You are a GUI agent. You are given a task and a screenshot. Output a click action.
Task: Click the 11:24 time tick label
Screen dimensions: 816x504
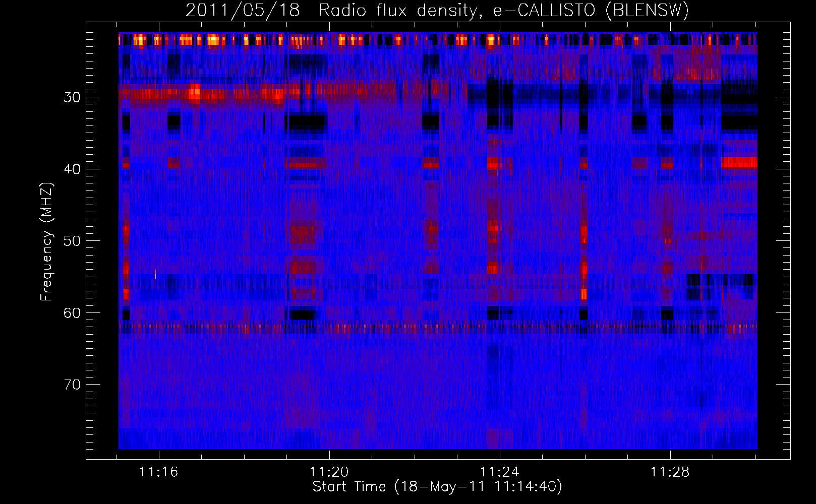point(500,472)
